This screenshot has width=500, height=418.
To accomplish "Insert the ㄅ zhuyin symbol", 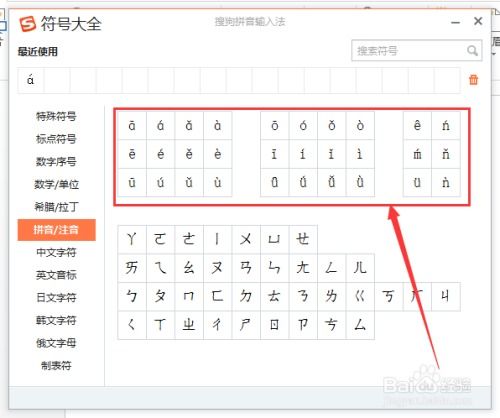I will (x=132, y=296).
